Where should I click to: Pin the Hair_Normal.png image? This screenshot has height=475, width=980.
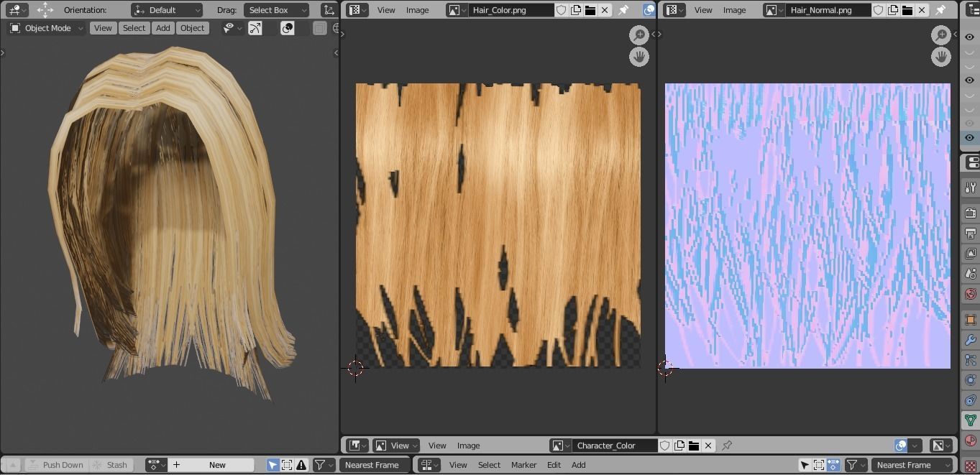[940, 10]
